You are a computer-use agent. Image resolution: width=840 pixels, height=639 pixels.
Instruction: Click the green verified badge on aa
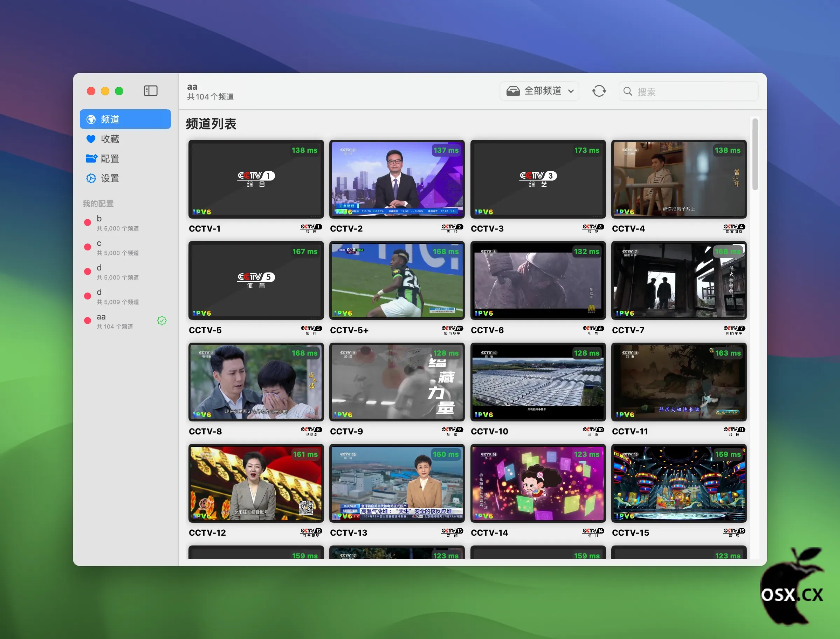pyautogui.click(x=161, y=321)
